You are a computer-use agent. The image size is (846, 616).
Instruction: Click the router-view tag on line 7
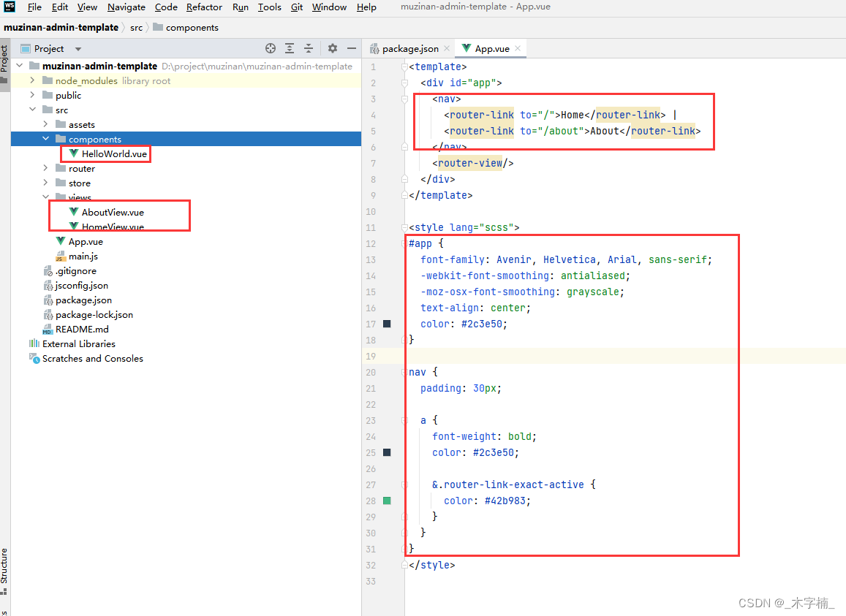[x=472, y=163]
